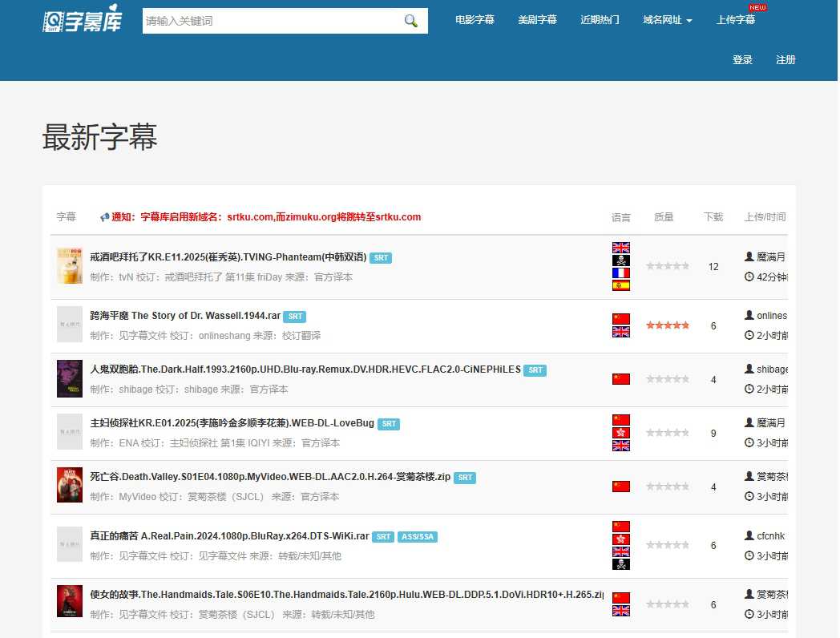Click the China flag on the Death Valley entry

tap(620, 485)
